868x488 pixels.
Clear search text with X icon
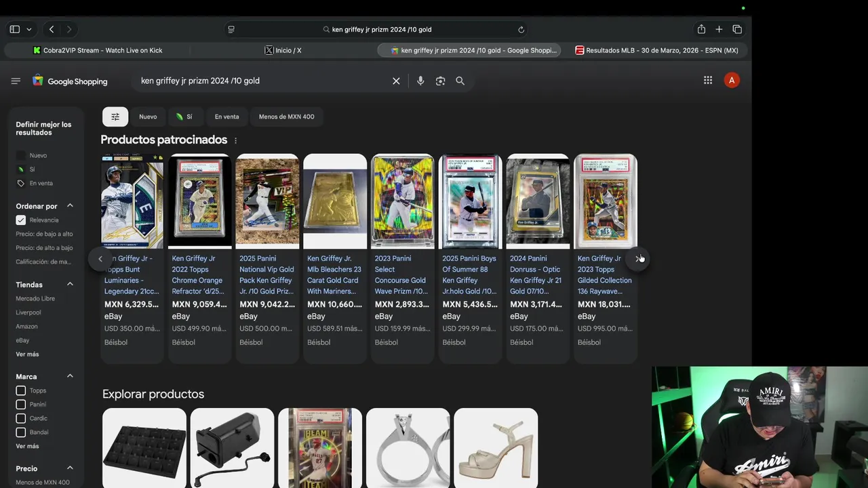[396, 81]
